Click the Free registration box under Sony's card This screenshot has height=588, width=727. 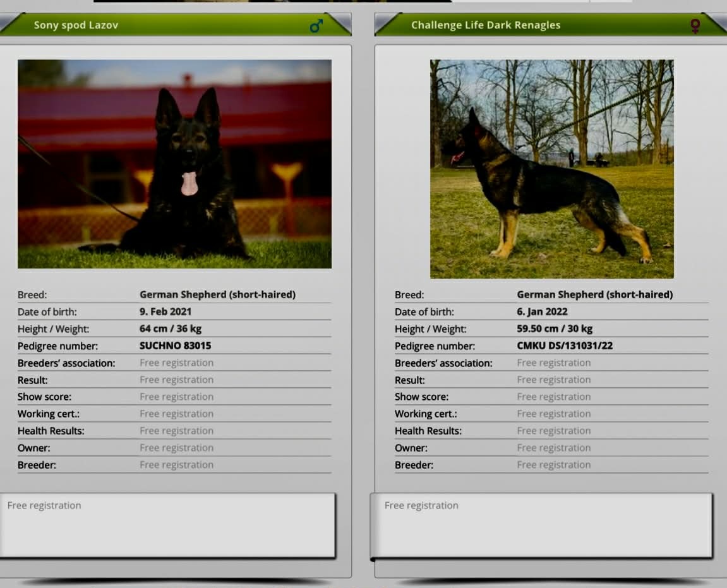point(167,524)
